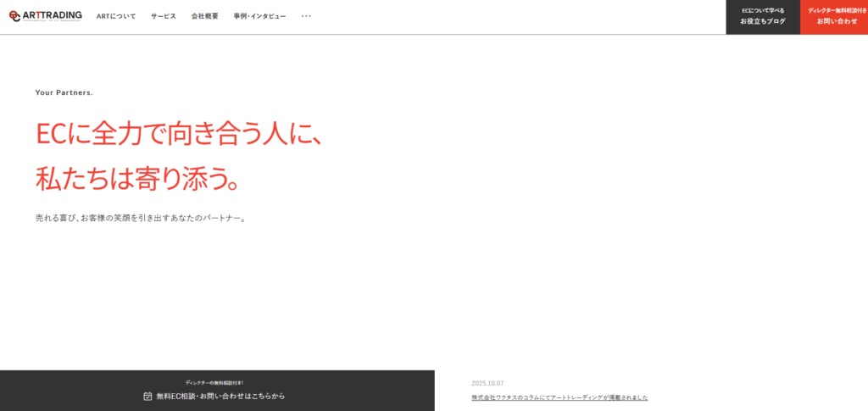Click the ディレクターの無料相談付き! banner caption
868x411 pixels.
214,383
